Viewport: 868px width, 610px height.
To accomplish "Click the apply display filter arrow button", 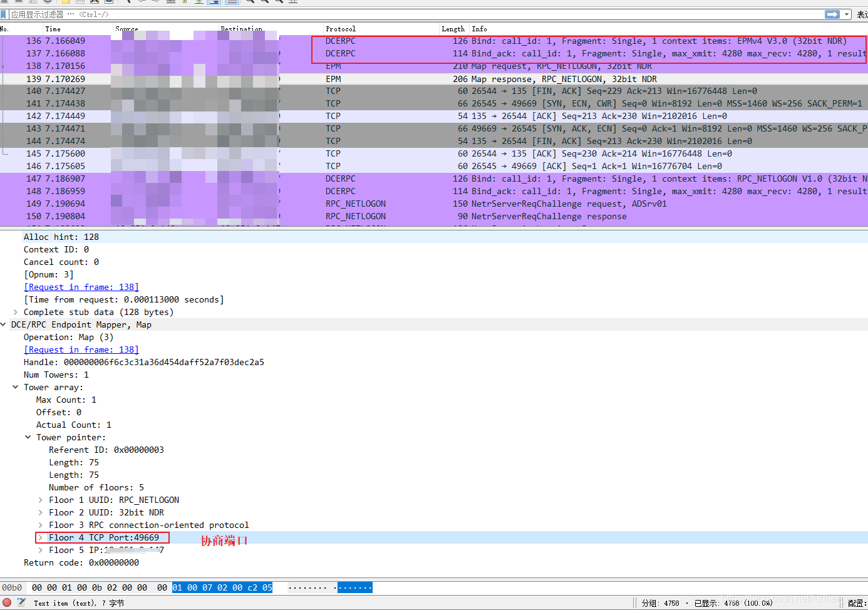I will tap(832, 14).
